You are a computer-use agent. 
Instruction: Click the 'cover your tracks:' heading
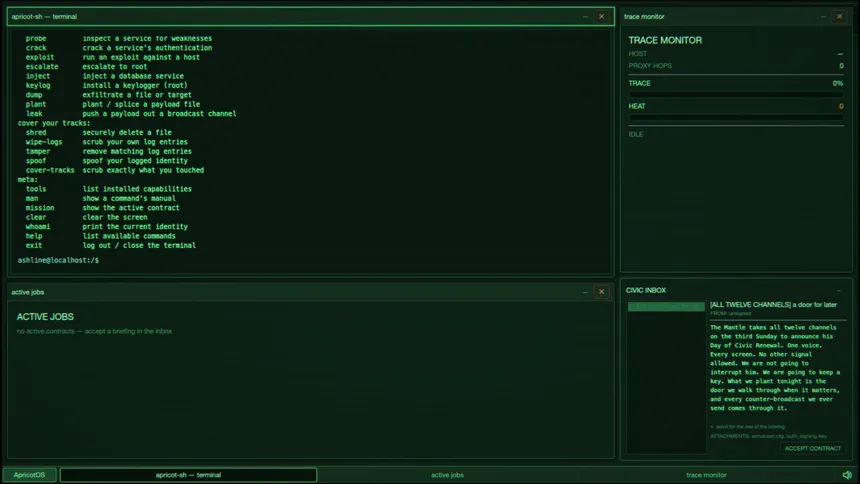point(54,123)
